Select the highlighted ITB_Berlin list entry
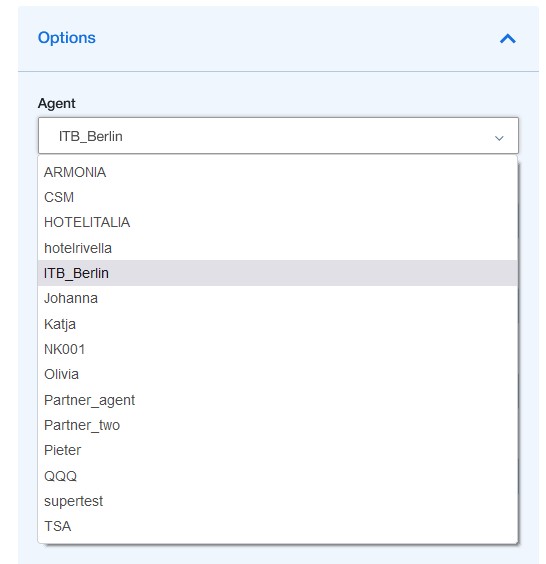 coord(277,273)
